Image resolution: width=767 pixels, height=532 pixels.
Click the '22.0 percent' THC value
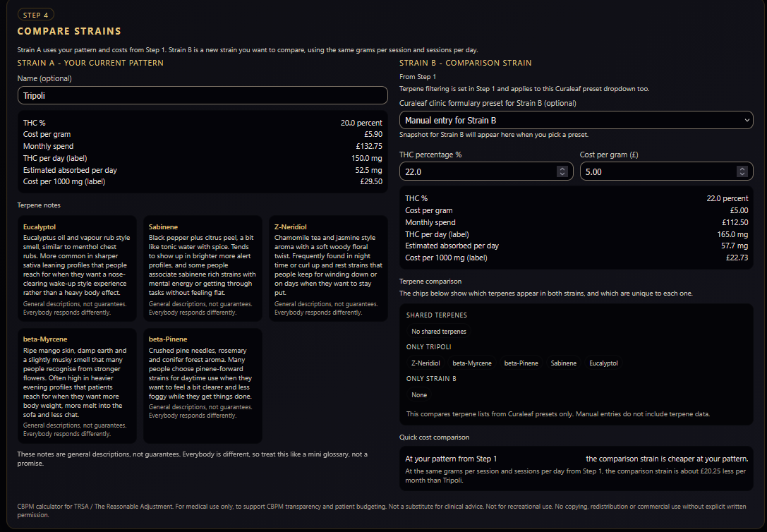[727, 198]
